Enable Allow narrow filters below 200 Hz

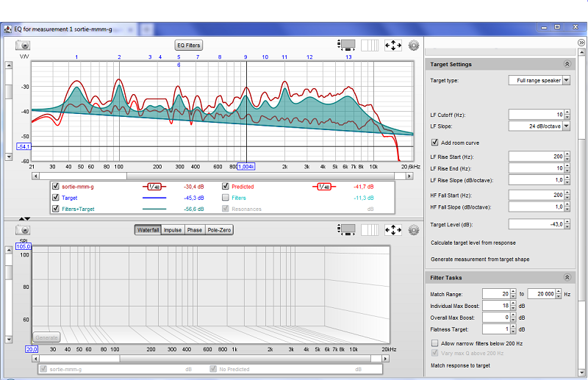pos(434,343)
